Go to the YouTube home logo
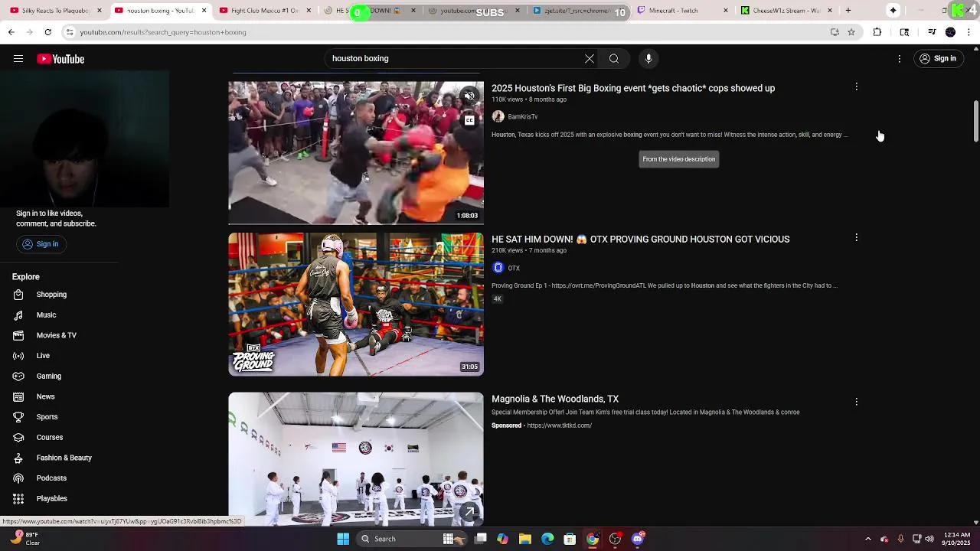Viewport: 980px width, 551px height. (60, 59)
